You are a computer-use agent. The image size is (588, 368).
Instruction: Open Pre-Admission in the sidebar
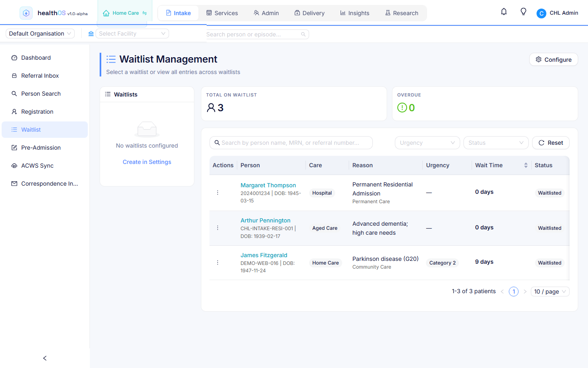click(x=45, y=148)
